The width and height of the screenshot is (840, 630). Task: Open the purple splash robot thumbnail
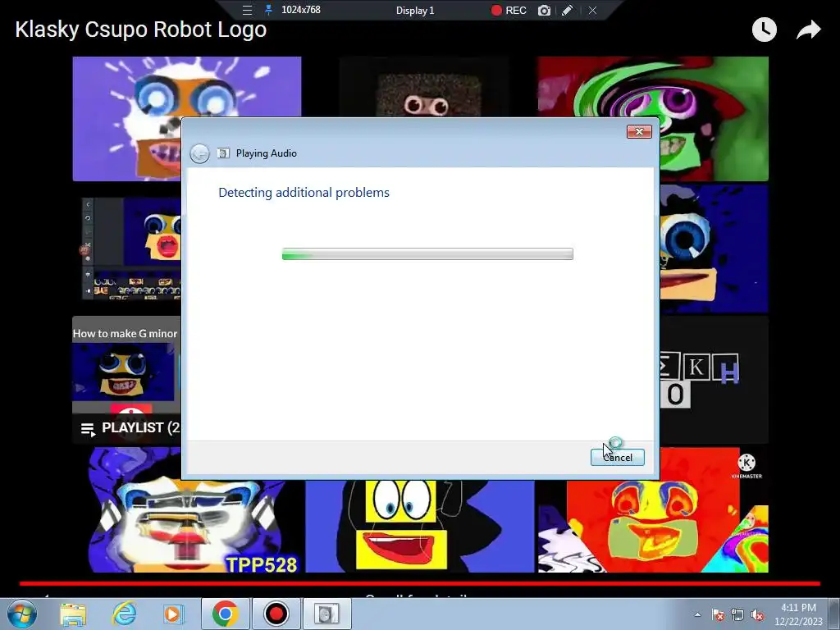(127, 119)
